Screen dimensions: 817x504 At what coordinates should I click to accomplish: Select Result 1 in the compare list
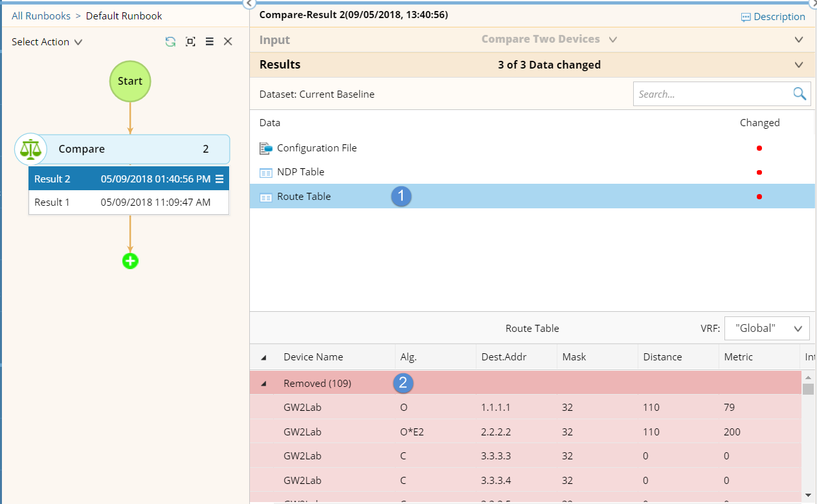128,202
